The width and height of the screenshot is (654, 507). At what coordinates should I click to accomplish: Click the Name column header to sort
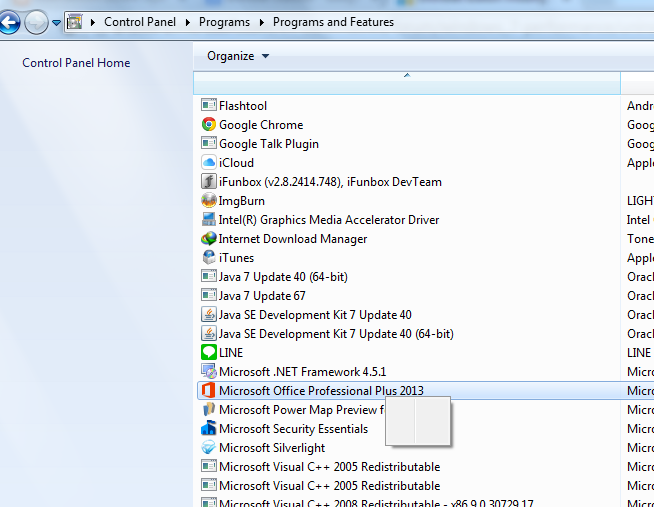407,83
